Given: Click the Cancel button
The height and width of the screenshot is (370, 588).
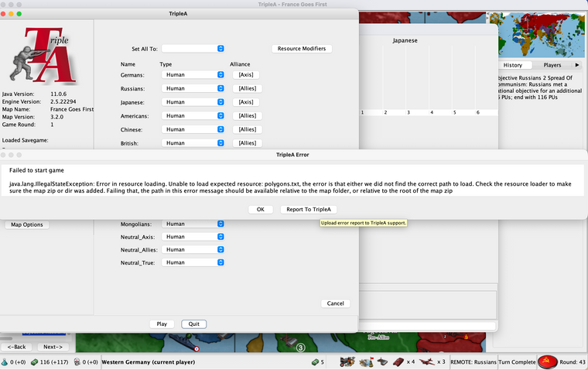Looking at the screenshot, I should 335,303.
